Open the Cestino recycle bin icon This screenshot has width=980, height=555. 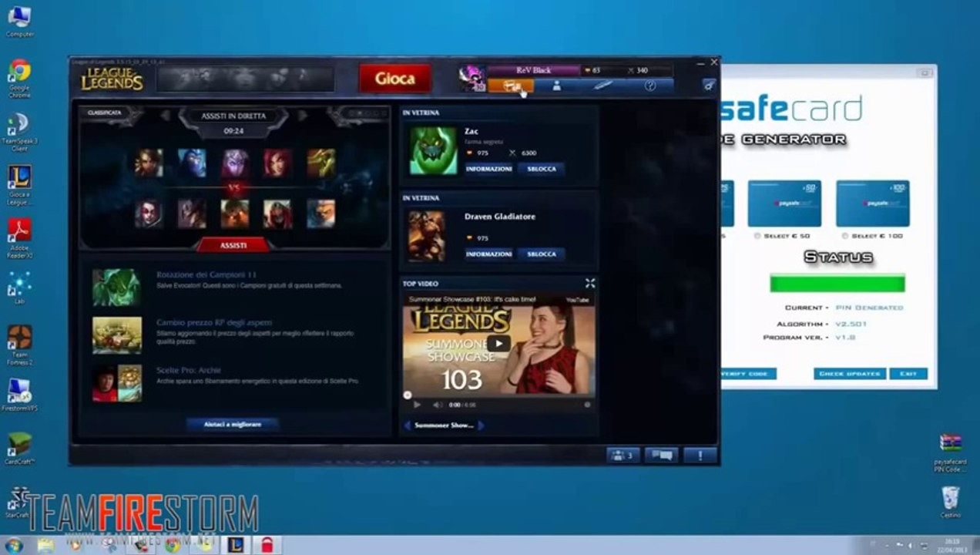951,502
